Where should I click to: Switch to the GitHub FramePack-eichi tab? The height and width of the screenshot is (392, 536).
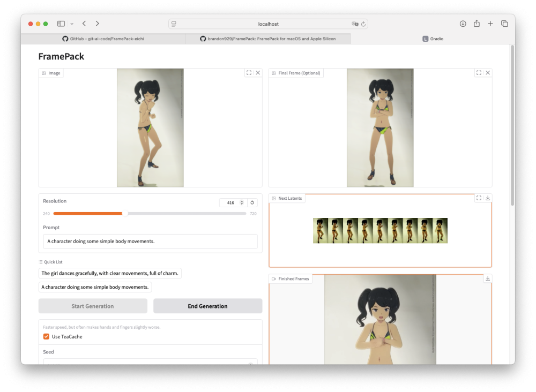point(103,39)
